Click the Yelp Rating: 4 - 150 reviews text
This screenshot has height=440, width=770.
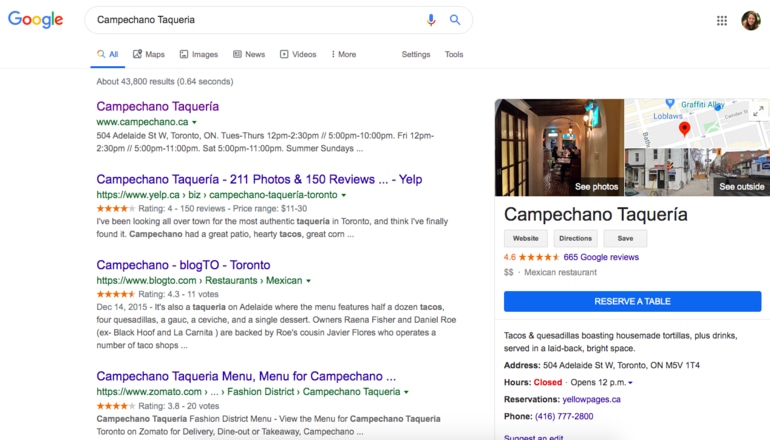click(182, 209)
